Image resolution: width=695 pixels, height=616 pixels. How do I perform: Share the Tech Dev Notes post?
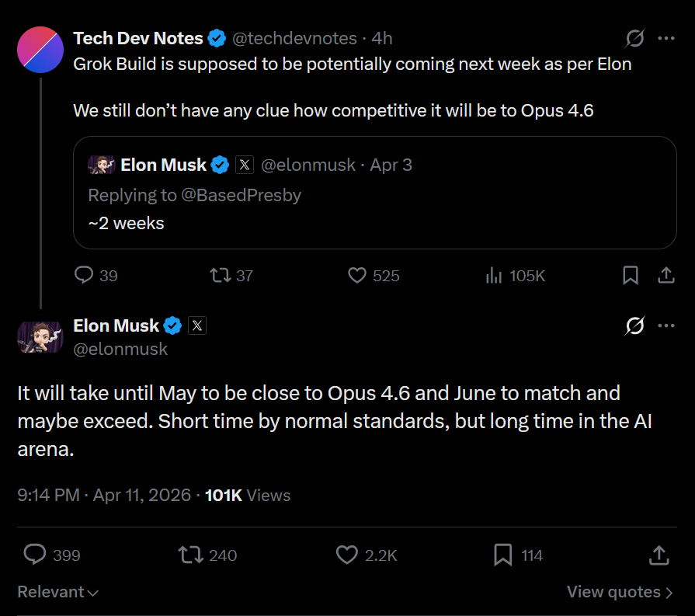click(665, 276)
